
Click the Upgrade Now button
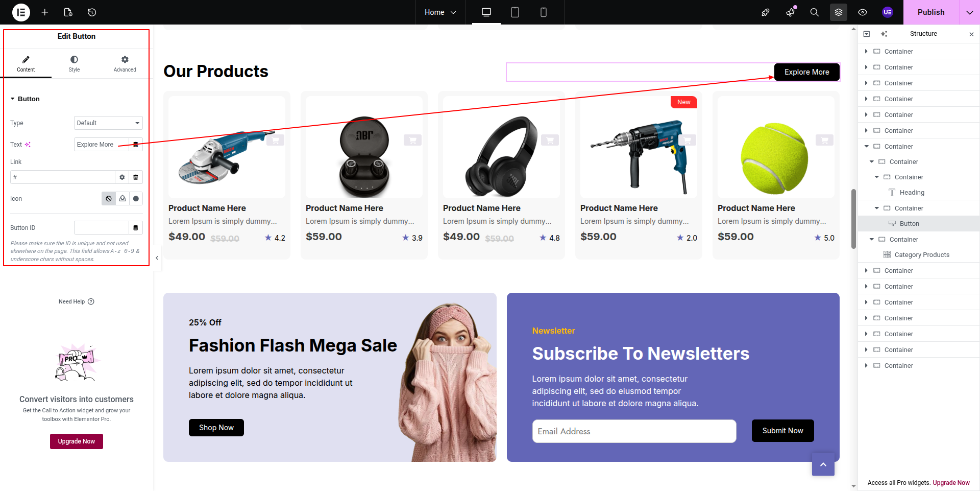point(77,441)
